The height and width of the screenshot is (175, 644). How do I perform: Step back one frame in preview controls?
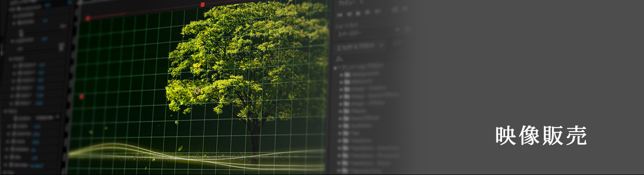pos(349,14)
